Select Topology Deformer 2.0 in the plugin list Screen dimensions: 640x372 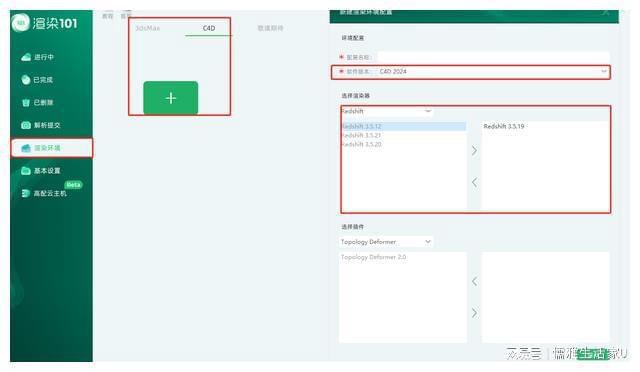pyautogui.click(x=373, y=257)
